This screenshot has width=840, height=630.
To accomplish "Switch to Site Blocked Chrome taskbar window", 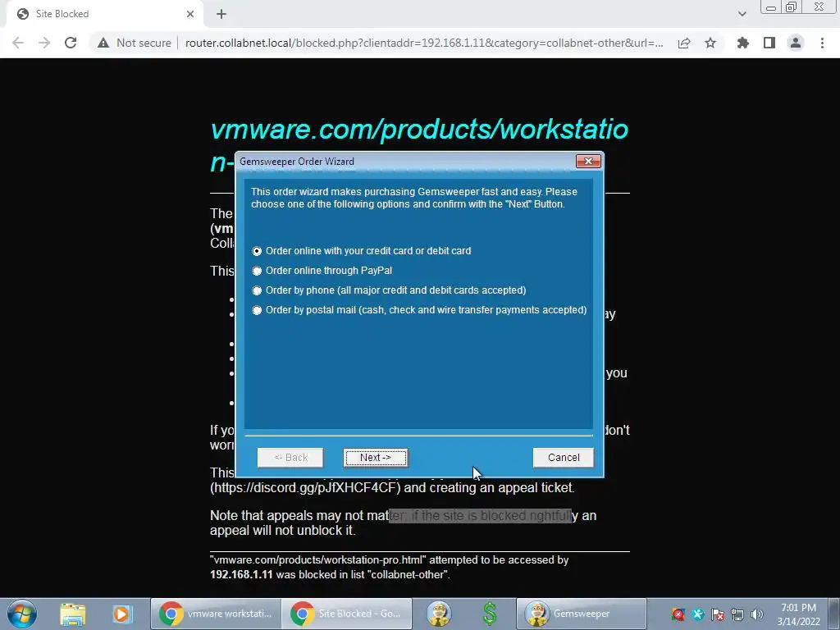I will 347,614.
